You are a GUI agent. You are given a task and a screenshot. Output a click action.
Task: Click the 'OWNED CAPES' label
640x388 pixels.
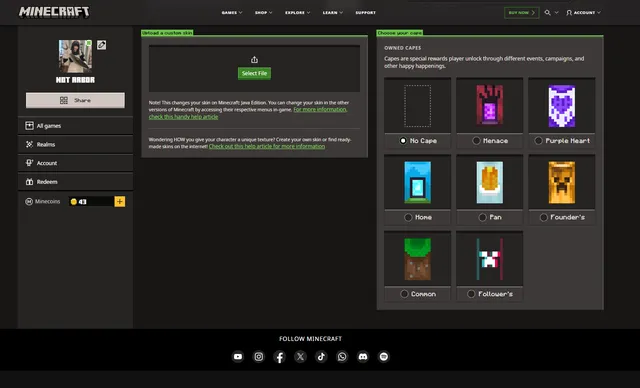(402, 48)
